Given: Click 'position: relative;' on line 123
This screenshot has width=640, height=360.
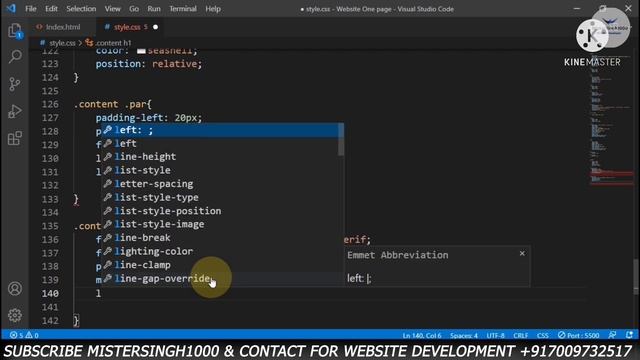Looking at the screenshot, I should click(149, 64).
